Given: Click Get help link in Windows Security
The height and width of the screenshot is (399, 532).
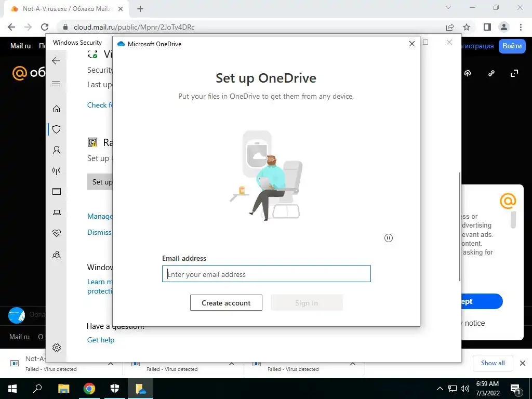Looking at the screenshot, I should 101,340.
